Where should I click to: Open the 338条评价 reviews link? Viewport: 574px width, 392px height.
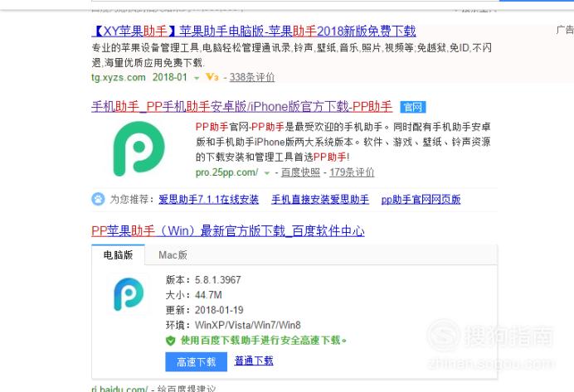coord(252,77)
